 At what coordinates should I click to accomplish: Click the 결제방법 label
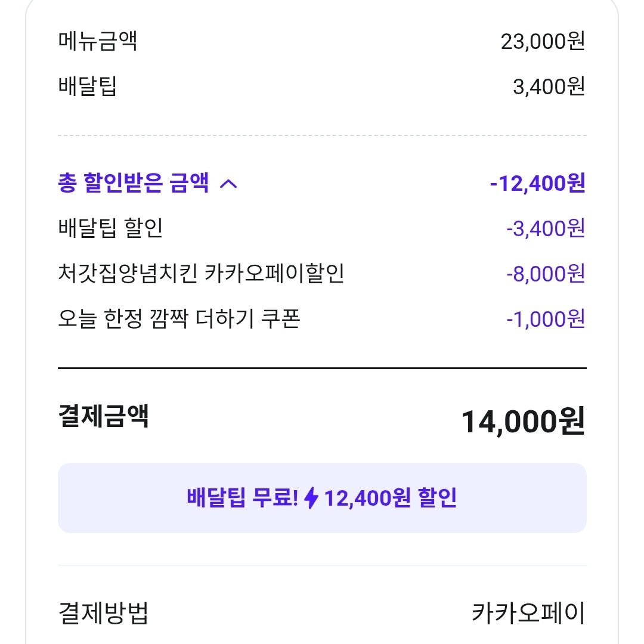103,613
